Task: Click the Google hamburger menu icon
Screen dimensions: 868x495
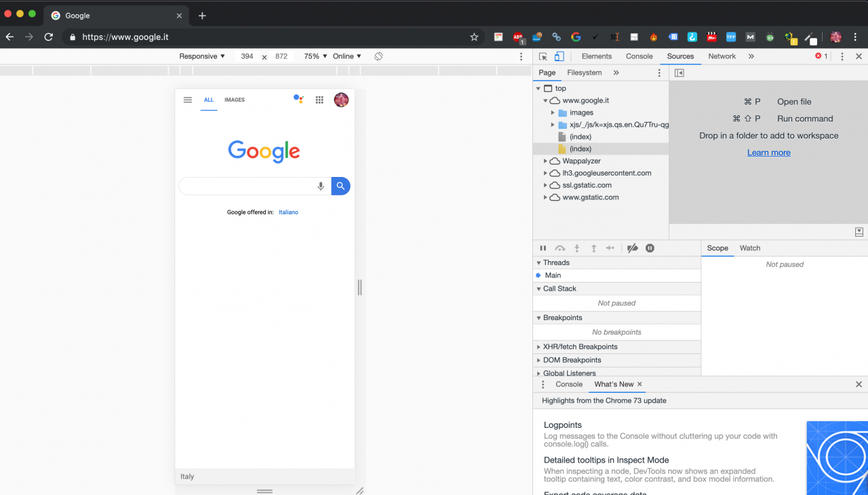Action: click(188, 100)
